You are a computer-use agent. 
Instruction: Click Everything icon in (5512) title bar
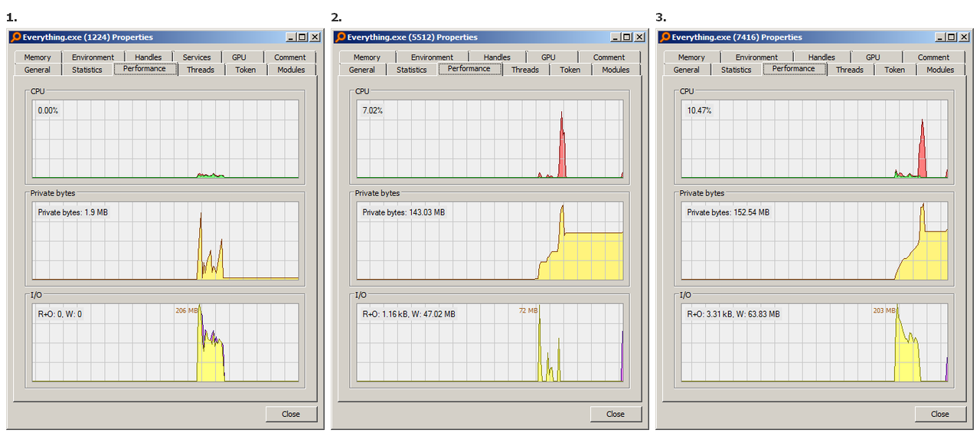pos(340,37)
